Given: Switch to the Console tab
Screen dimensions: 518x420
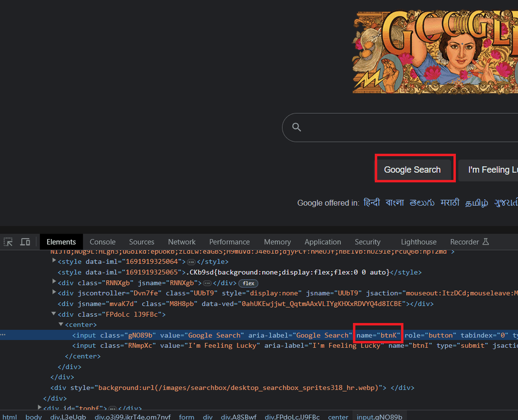Looking at the screenshot, I should click(x=102, y=242).
